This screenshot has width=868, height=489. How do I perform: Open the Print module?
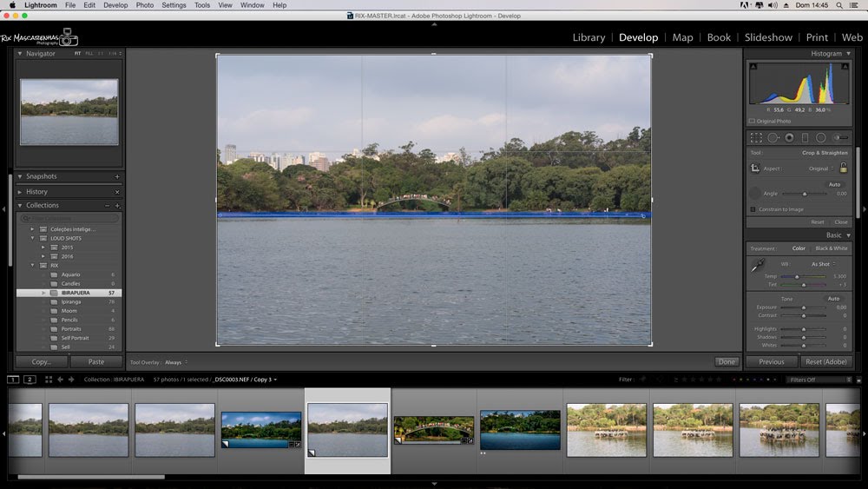pos(817,37)
